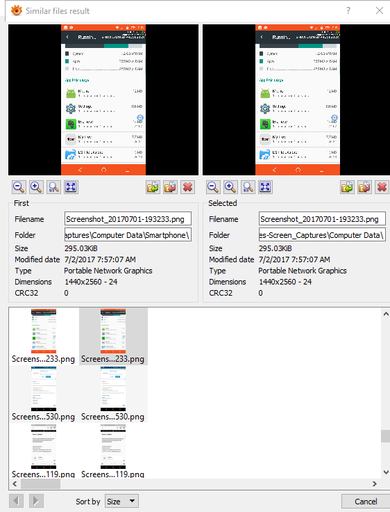
Task: Open the help question mark button
Action: 348,11
